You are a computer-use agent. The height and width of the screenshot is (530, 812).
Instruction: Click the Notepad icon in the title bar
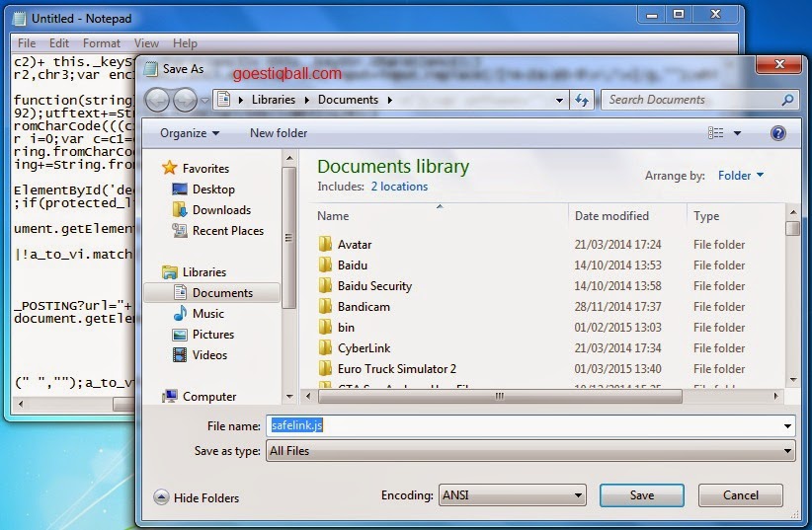point(20,19)
